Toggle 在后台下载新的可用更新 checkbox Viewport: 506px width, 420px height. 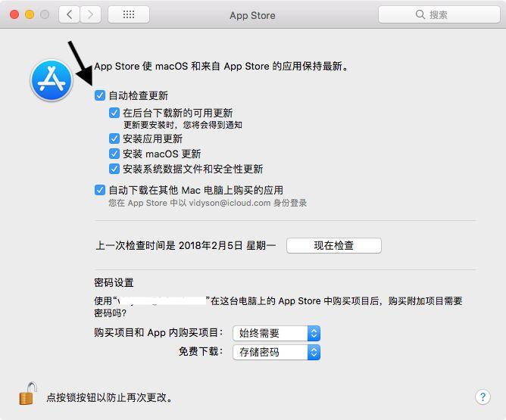(x=114, y=113)
